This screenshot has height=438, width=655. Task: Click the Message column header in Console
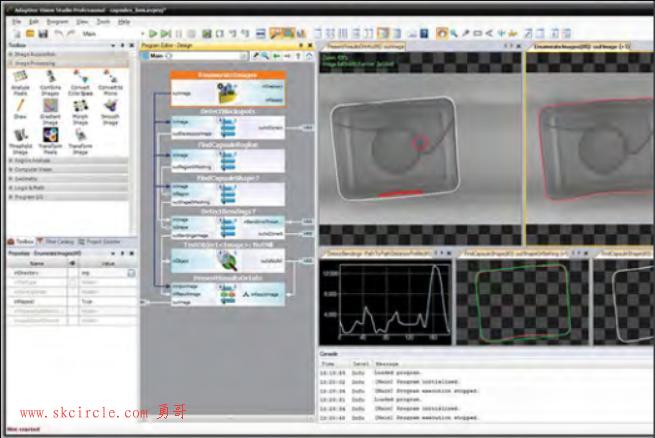click(387, 364)
